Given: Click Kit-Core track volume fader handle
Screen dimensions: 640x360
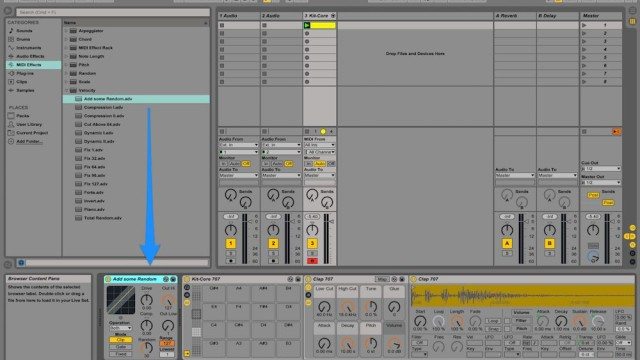Looking at the screenshot, I should click(x=331, y=221).
